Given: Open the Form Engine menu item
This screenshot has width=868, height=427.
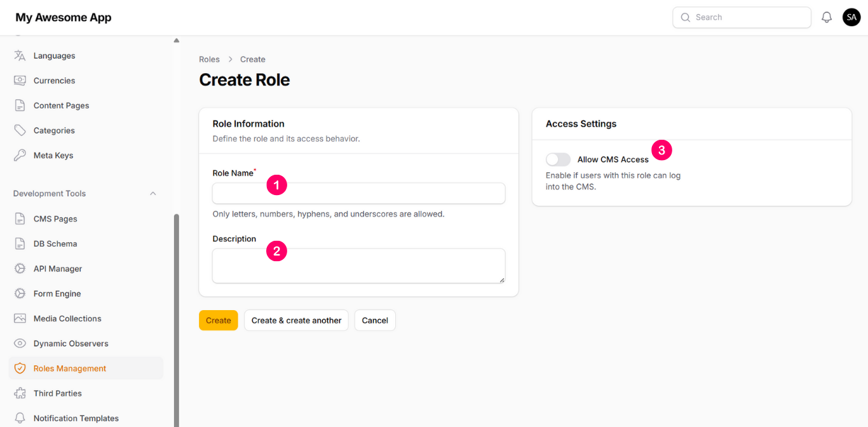Looking at the screenshot, I should pyautogui.click(x=57, y=294).
